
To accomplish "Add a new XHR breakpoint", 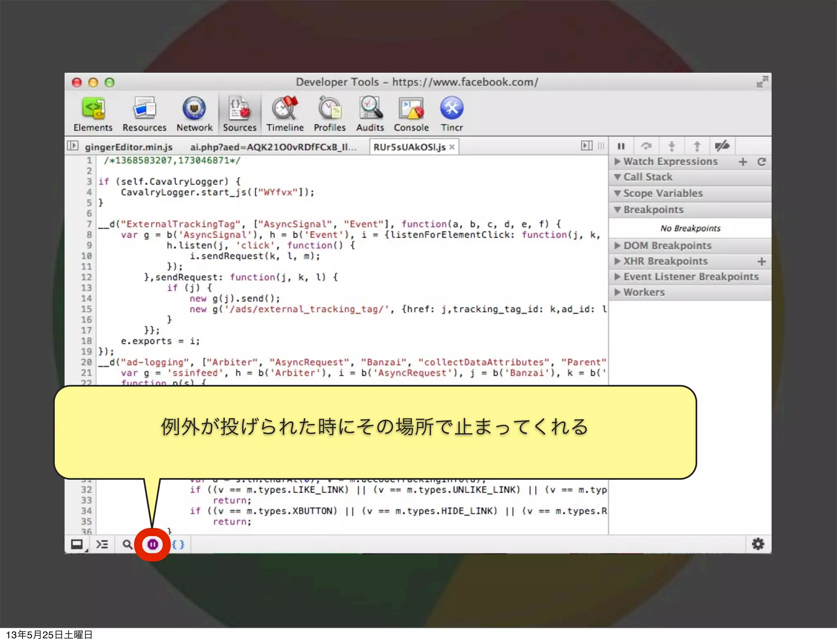I will (761, 262).
